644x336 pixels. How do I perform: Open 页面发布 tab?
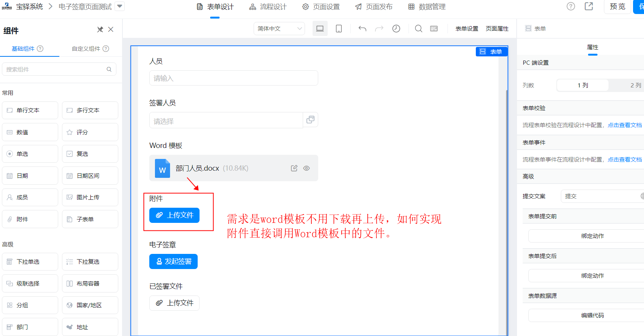(x=374, y=7)
